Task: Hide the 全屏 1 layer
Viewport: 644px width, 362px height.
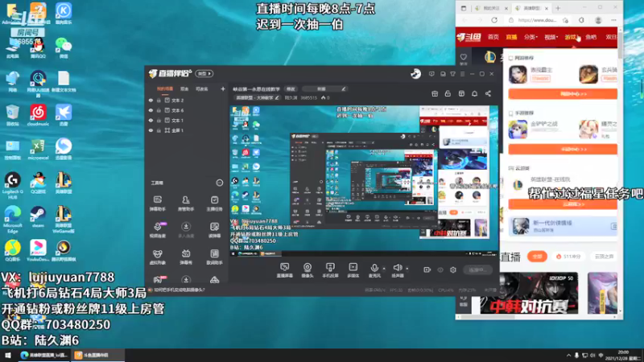Action: click(x=151, y=130)
